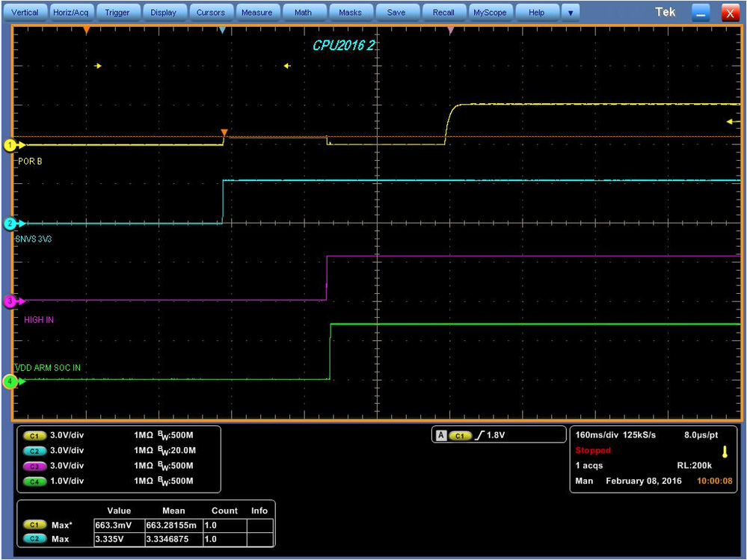Select channel 4 ground reference marker
The height and width of the screenshot is (560, 747).
(10, 381)
